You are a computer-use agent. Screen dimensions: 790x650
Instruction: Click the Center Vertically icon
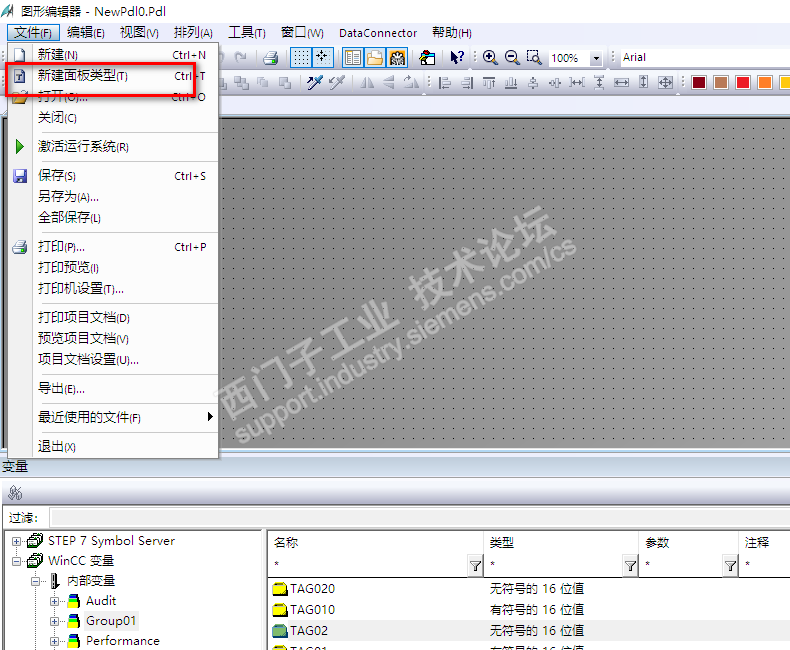[555, 82]
